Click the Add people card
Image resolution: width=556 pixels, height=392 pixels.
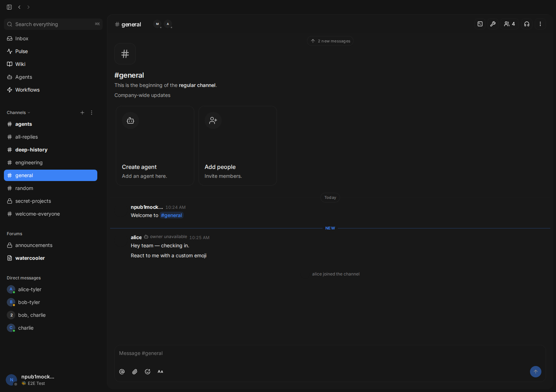238,146
